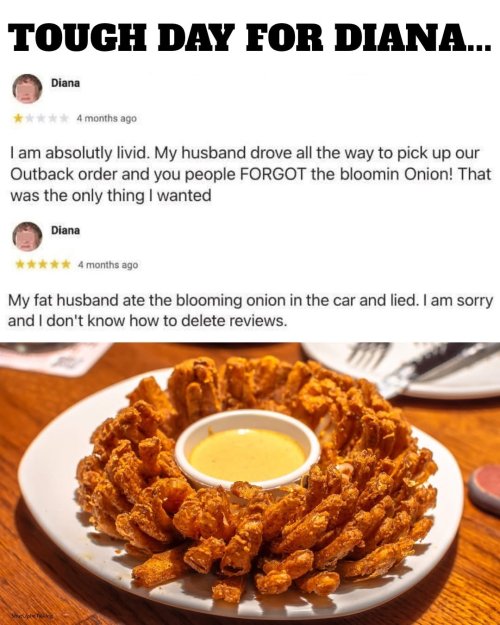Click the second gray star in first review
This screenshot has width=500, height=625.
[x=41, y=118]
